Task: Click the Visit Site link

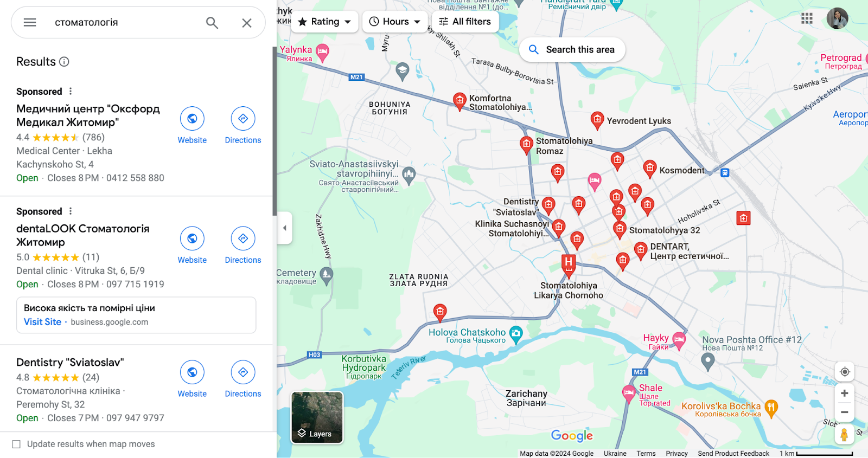Action: coord(42,322)
